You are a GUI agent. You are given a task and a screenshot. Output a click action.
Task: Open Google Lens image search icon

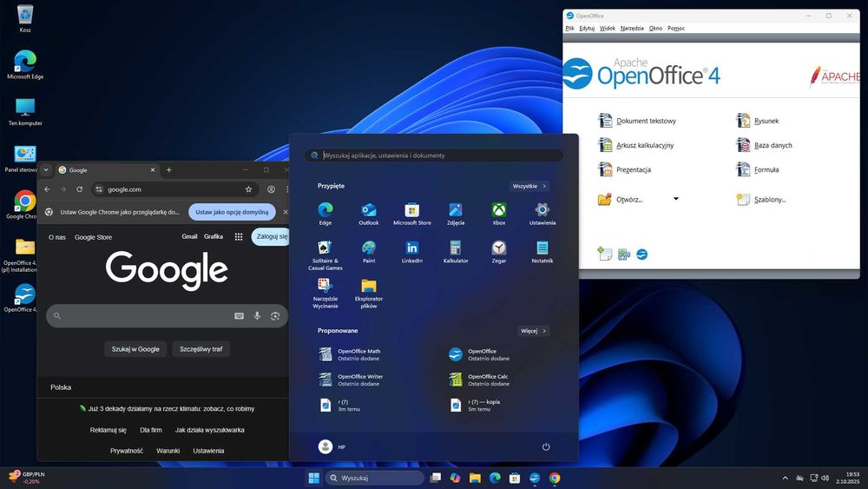(x=275, y=315)
